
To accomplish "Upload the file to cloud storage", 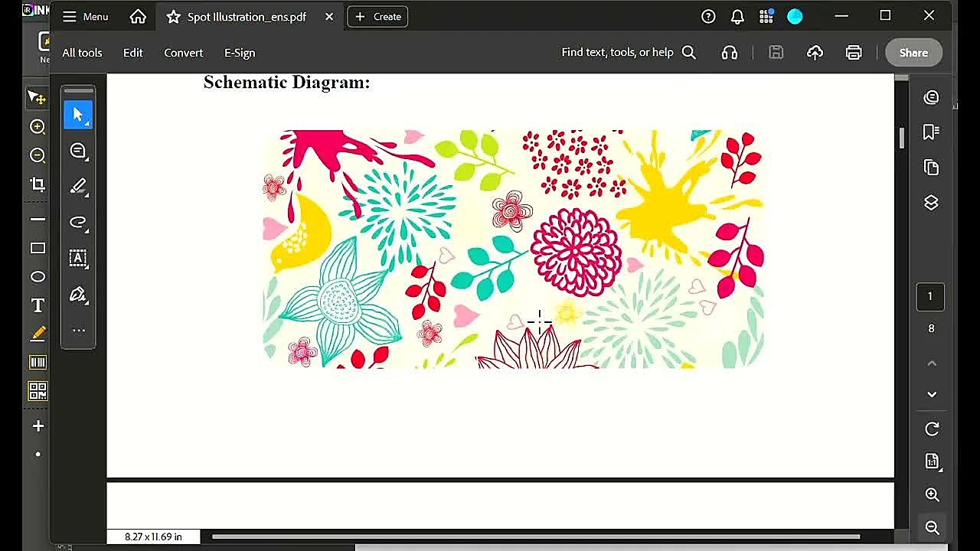I will pos(815,53).
